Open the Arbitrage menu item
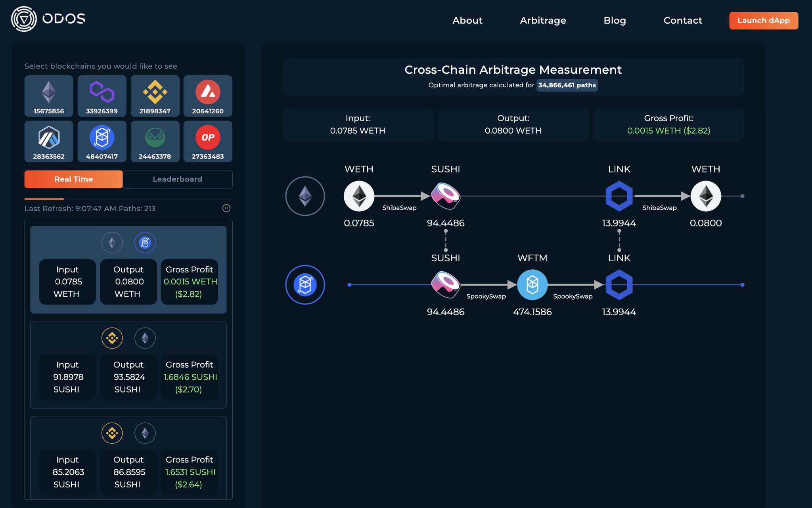 click(542, 20)
